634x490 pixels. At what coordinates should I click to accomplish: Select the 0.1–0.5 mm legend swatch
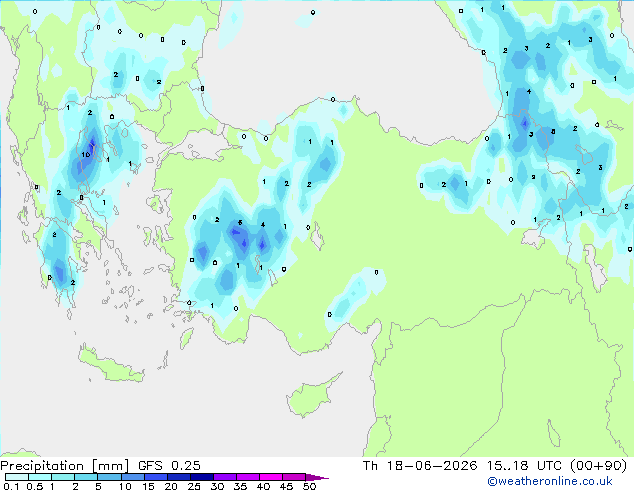pos(17,477)
